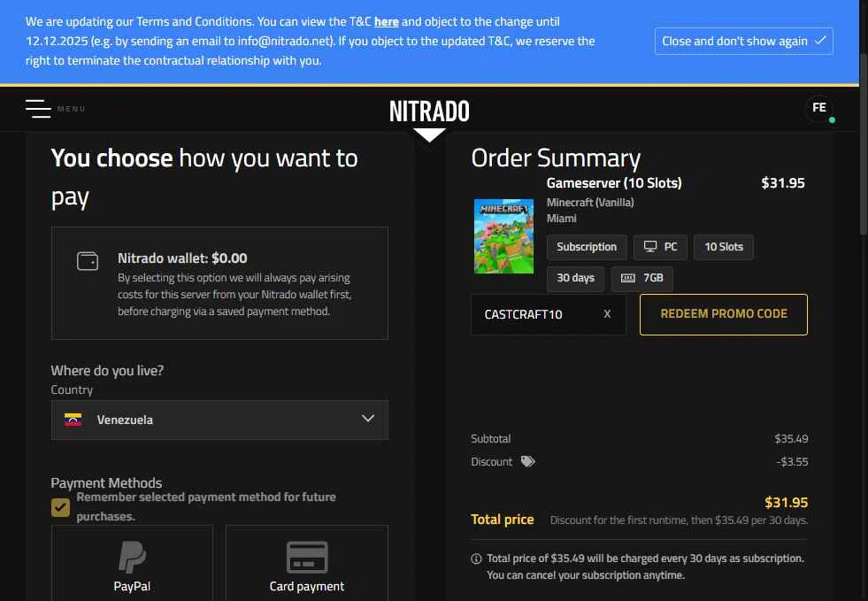Click the 'here' T&C link
The width and height of the screenshot is (868, 601).
[x=387, y=21]
